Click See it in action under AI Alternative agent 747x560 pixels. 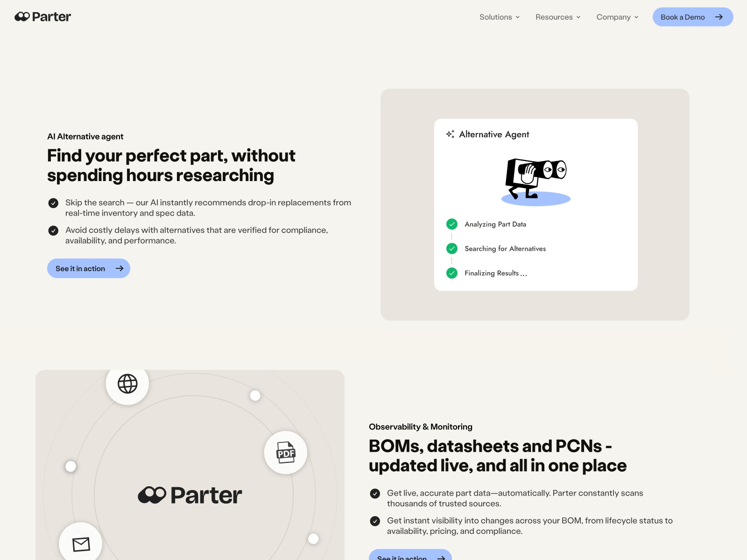click(x=89, y=268)
